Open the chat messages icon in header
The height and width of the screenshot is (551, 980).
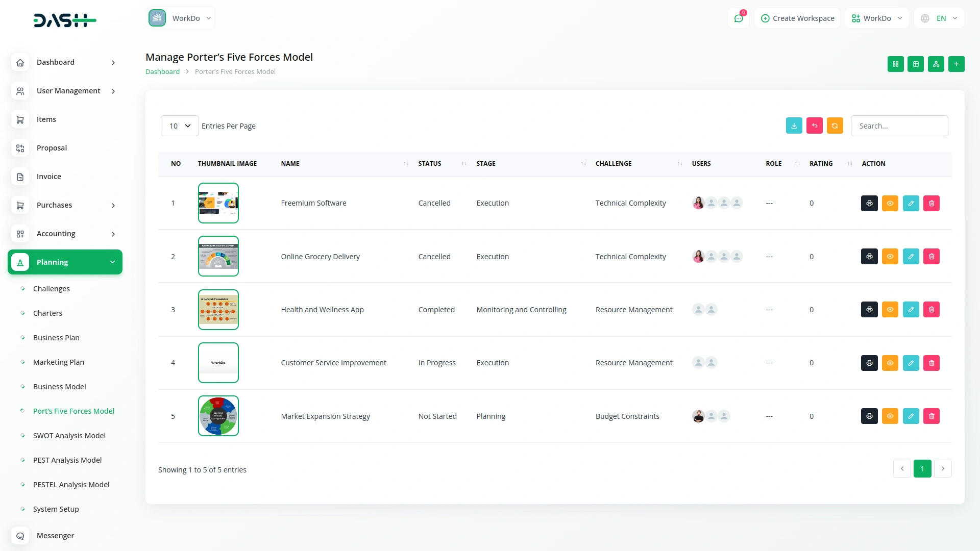coord(739,18)
